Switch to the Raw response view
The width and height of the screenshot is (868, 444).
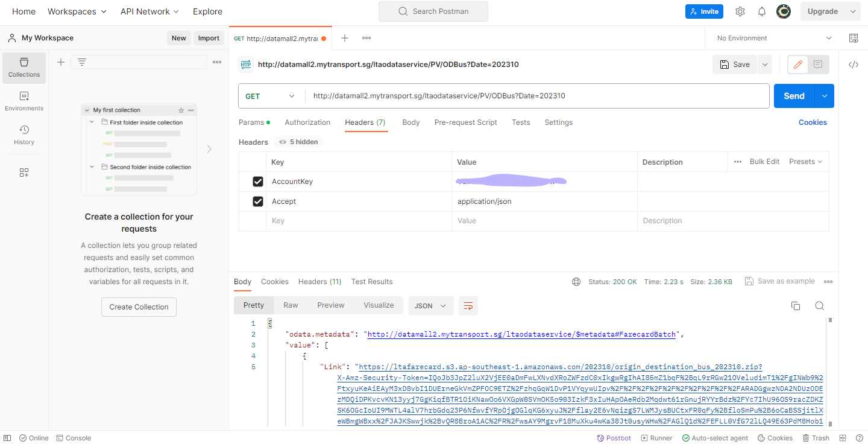(291, 305)
